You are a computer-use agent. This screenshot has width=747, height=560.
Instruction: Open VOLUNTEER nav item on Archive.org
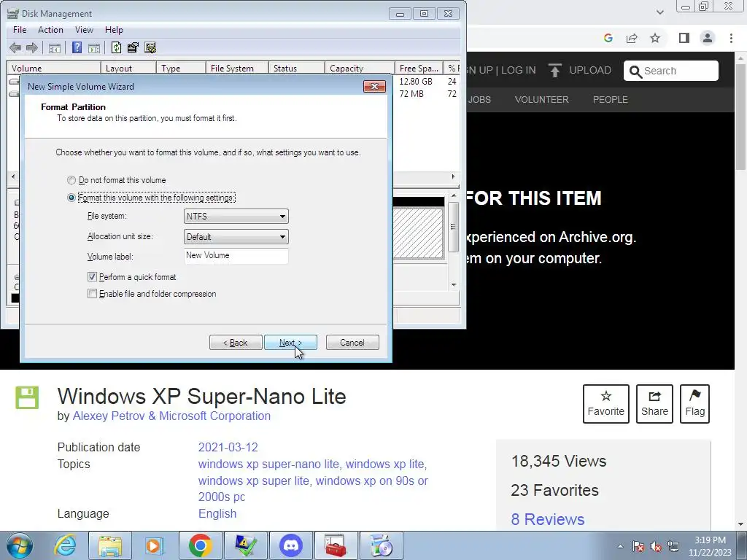[x=542, y=99]
